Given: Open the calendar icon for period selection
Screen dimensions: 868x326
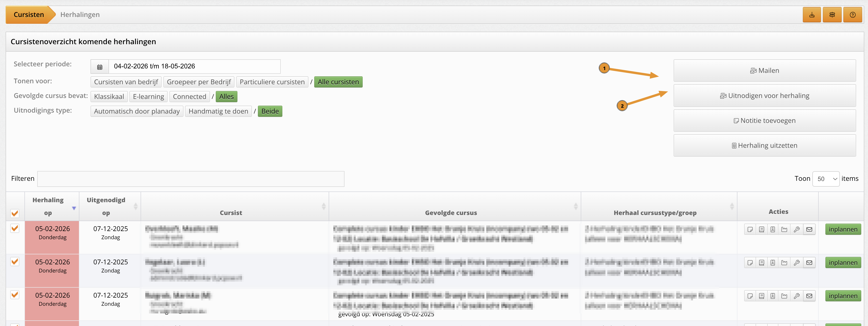Looking at the screenshot, I should tap(100, 67).
